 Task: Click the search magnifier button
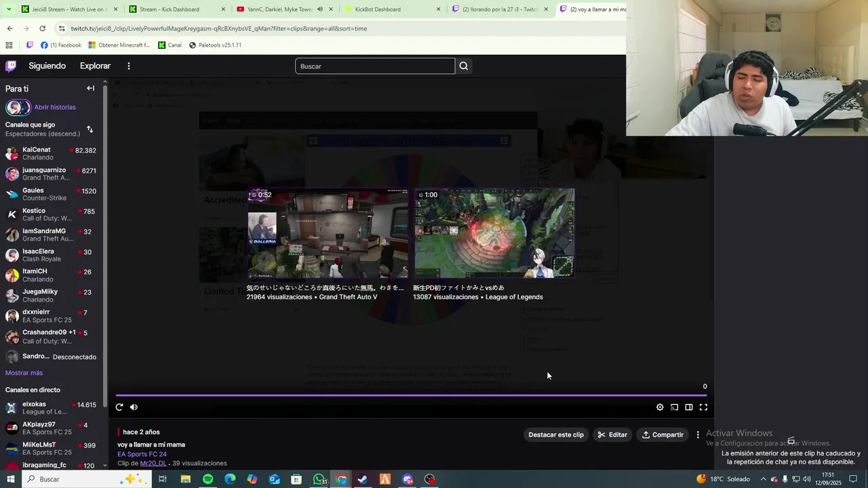[464, 66]
